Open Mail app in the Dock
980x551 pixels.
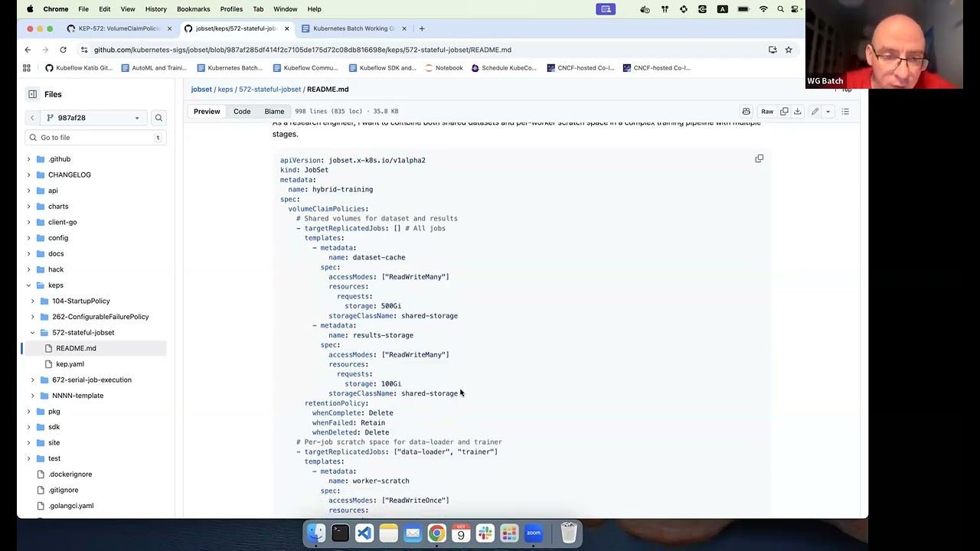tap(413, 533)
